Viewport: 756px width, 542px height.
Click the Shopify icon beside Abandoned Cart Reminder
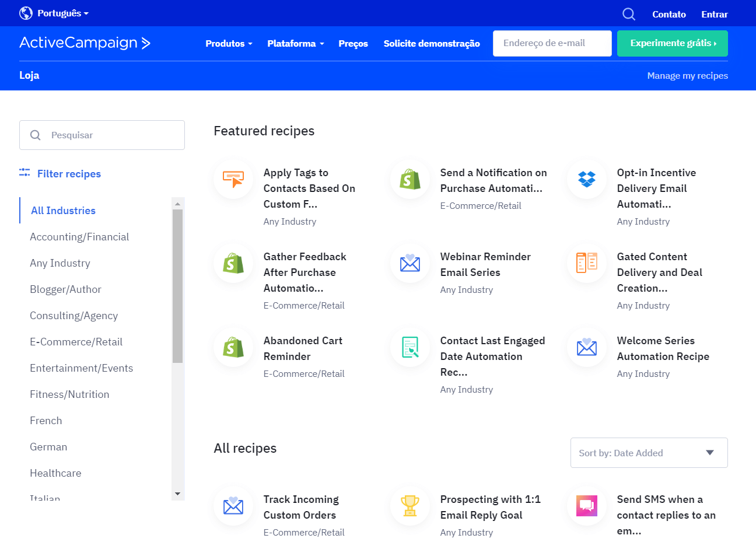[233, 347]
